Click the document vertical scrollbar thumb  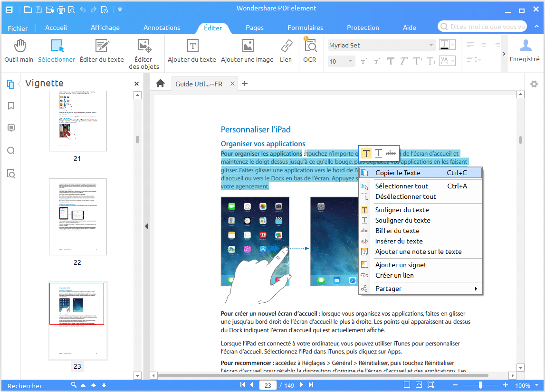coord(520,140)
